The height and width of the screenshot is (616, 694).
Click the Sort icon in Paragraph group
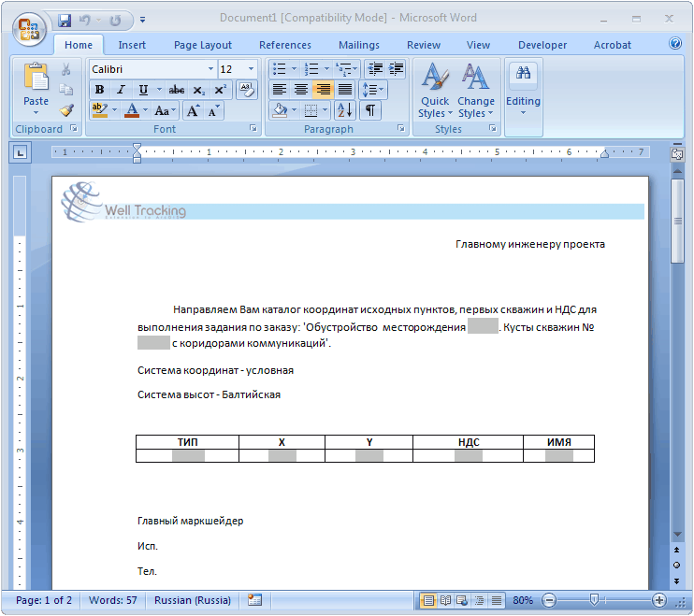tap(344, 110)
